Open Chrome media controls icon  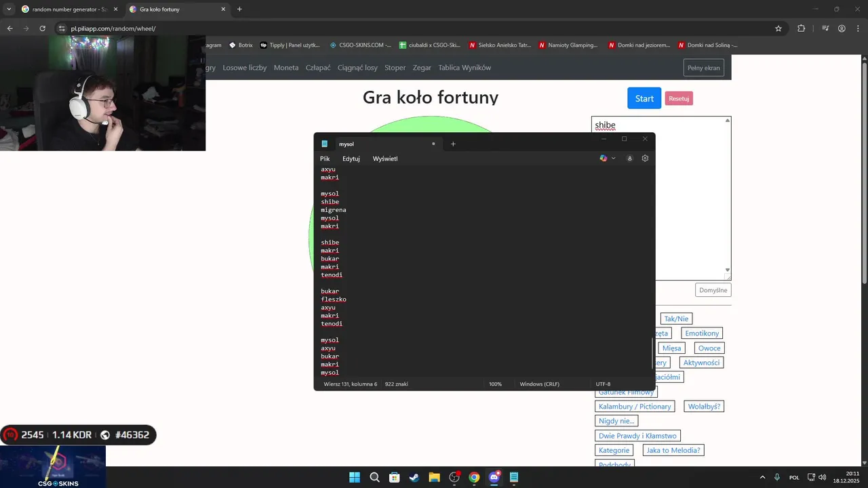click(x=825, y=28)
